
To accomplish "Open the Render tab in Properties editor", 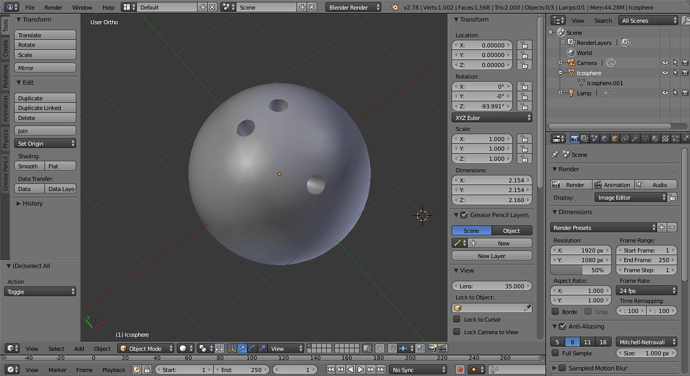I will (575, 139).
